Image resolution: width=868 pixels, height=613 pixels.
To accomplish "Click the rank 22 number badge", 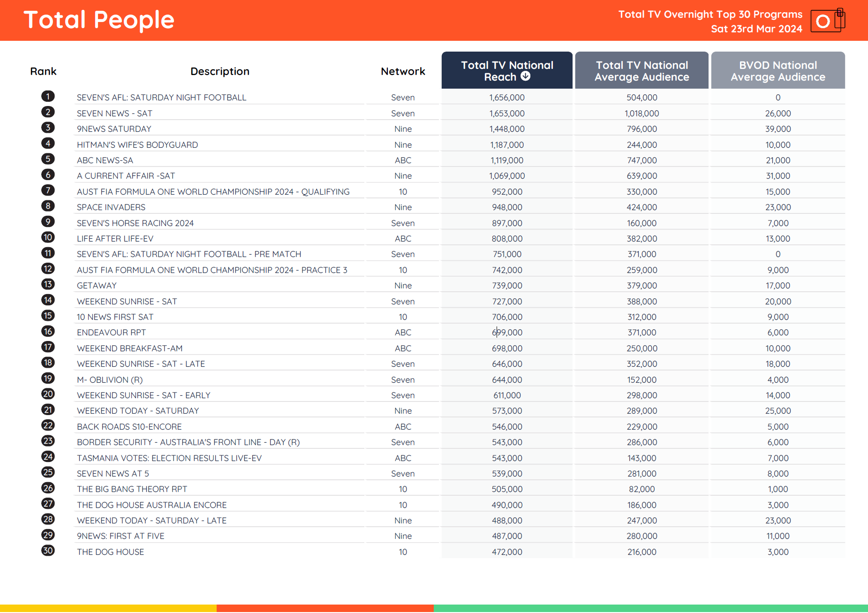I will click(48, 425).
